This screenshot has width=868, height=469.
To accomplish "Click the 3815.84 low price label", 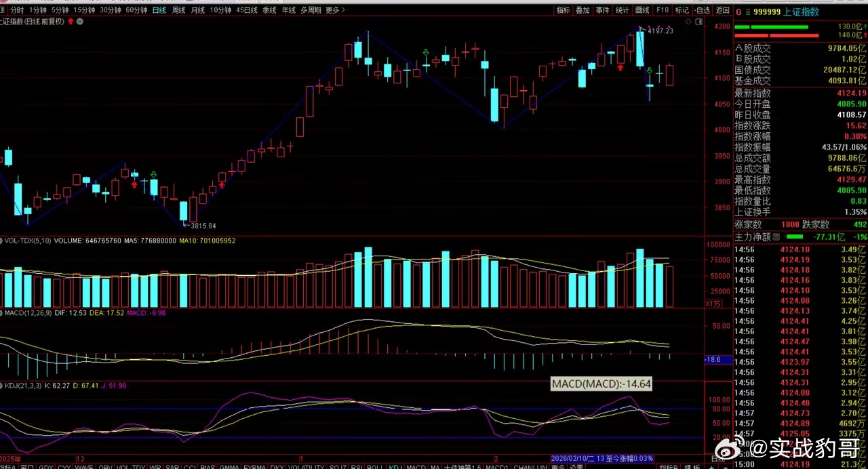I will click(203, 226).
